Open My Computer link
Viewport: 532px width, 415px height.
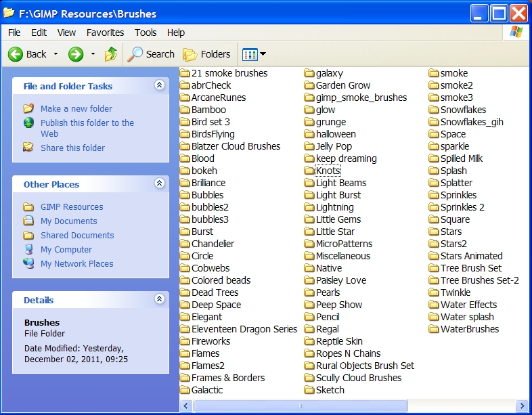[66, 250]
